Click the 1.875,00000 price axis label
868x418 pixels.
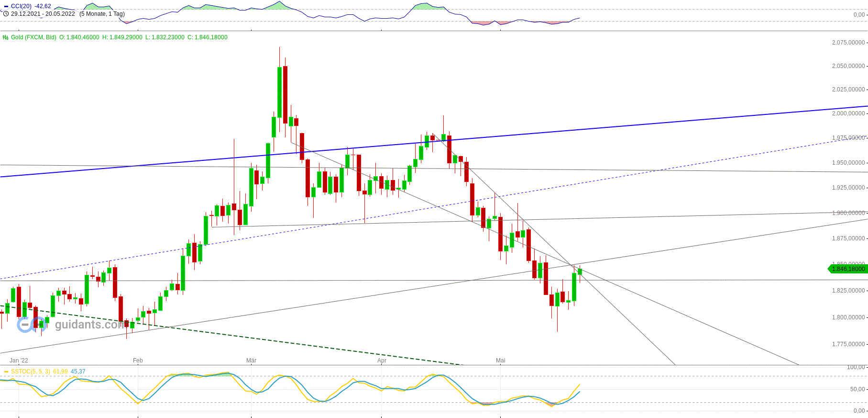(848, 238)
